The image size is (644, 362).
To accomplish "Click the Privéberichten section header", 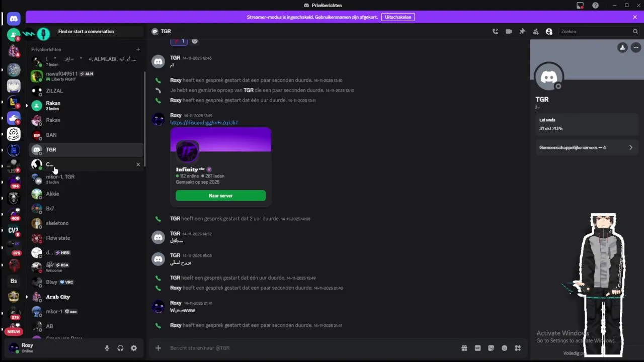I will tap(46, 50).
